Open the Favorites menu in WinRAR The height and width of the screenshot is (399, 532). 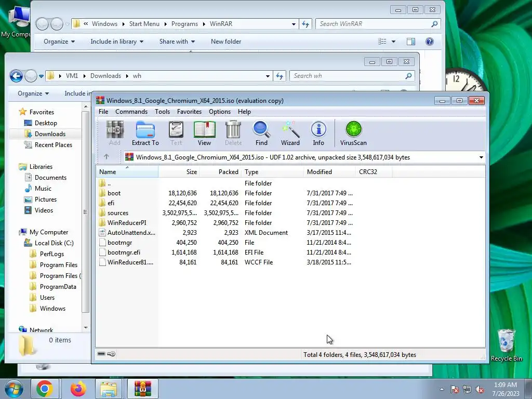[x=189, y=112]
